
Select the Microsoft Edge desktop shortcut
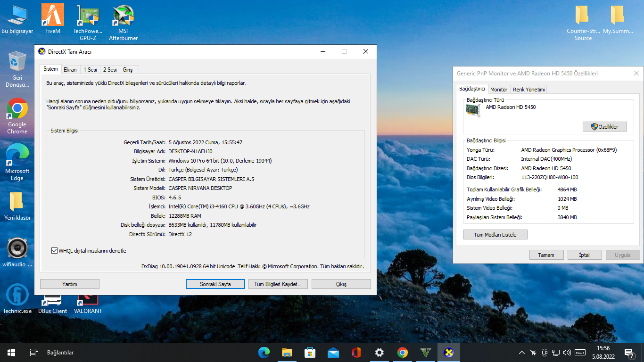tap(17, 163)
